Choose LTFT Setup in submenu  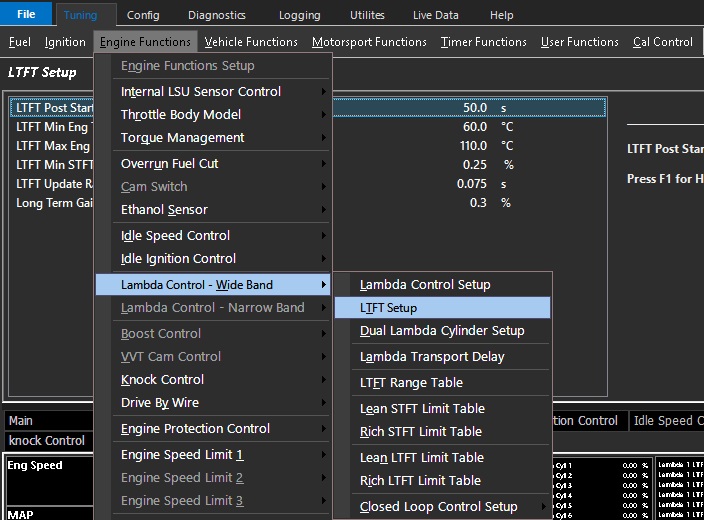[442, 308]
